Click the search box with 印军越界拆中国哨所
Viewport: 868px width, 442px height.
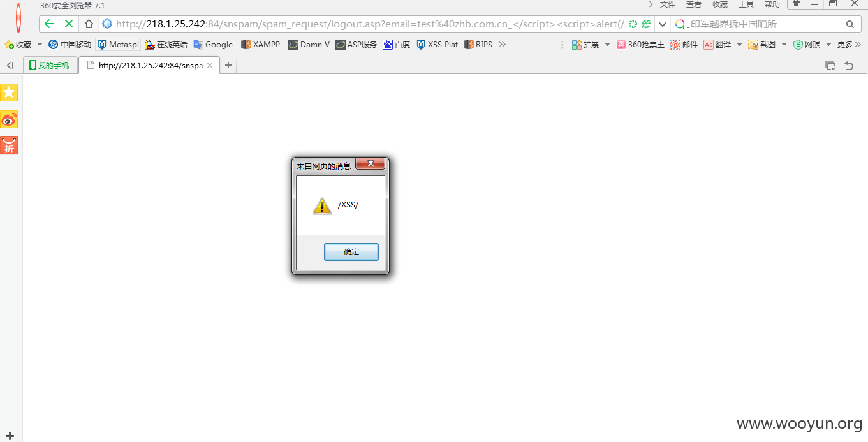click(766, 24)
